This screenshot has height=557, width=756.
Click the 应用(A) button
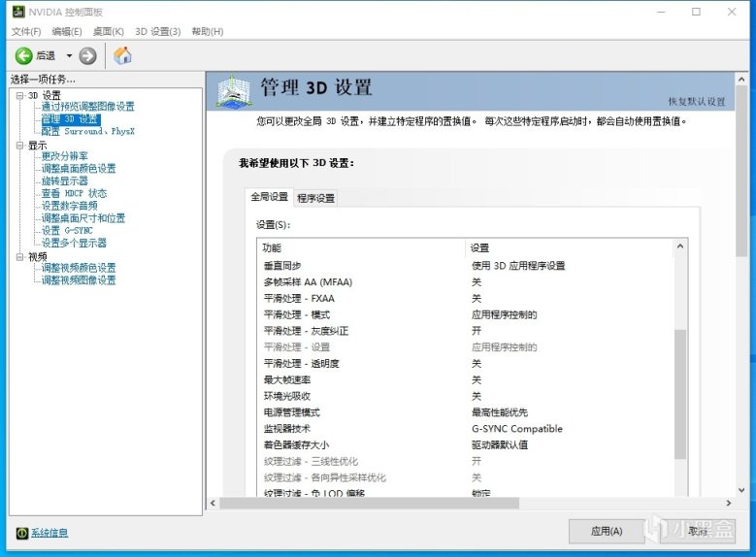(x=607, y=532)
